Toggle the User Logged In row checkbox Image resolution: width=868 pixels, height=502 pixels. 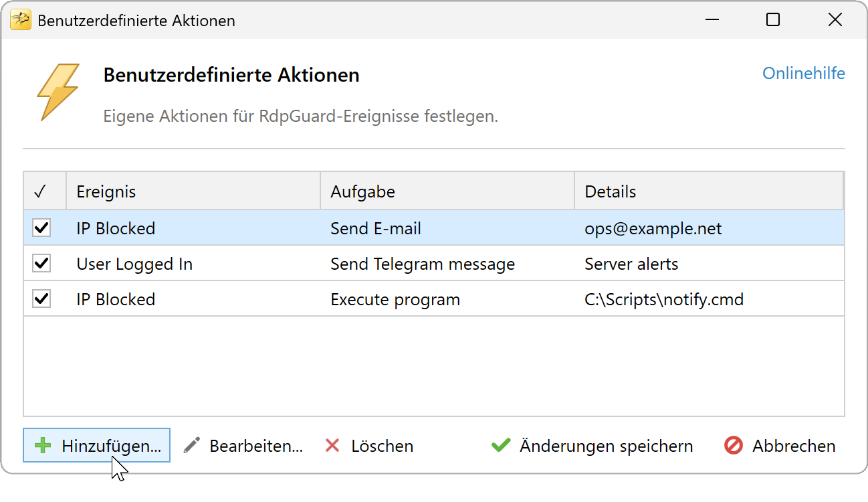click(x=41, y=264)
